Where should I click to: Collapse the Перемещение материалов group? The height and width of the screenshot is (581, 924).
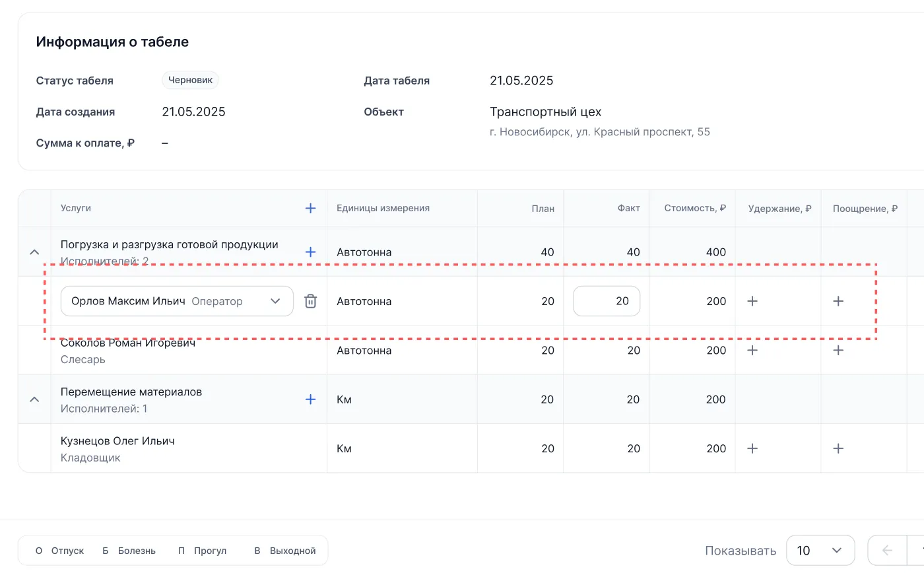(x=34, y=399)
